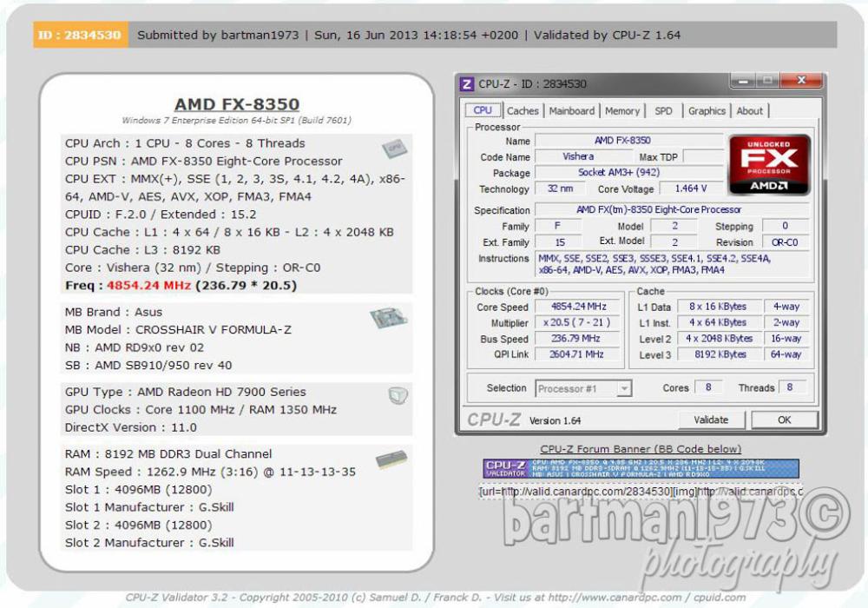Go to the About tab
Image resolution: width=868 pixels, height=608 pixels.
tap(750, 111)
